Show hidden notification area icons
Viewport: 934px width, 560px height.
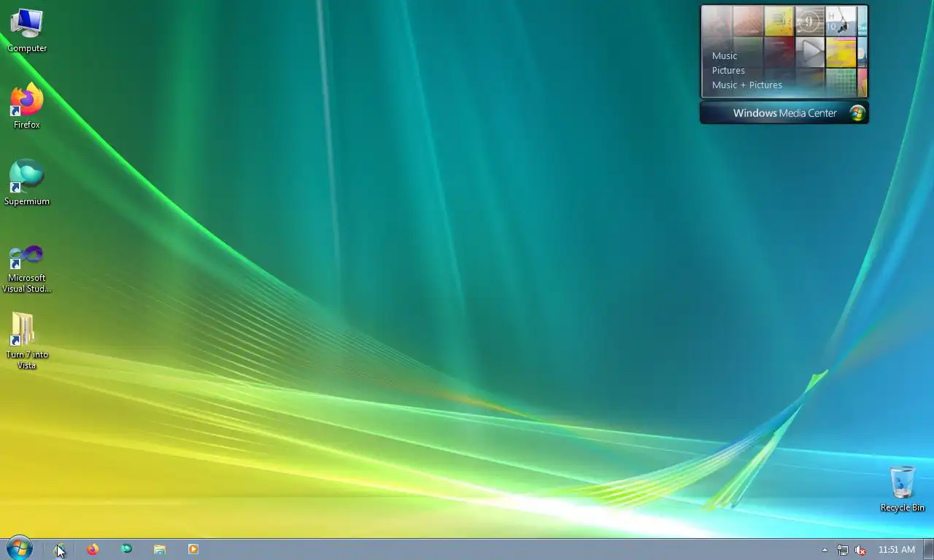[x=825, y=550]
